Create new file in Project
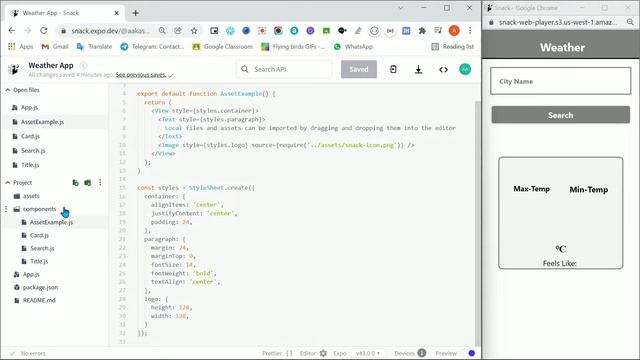640x360 pixels. pos(76,182)
